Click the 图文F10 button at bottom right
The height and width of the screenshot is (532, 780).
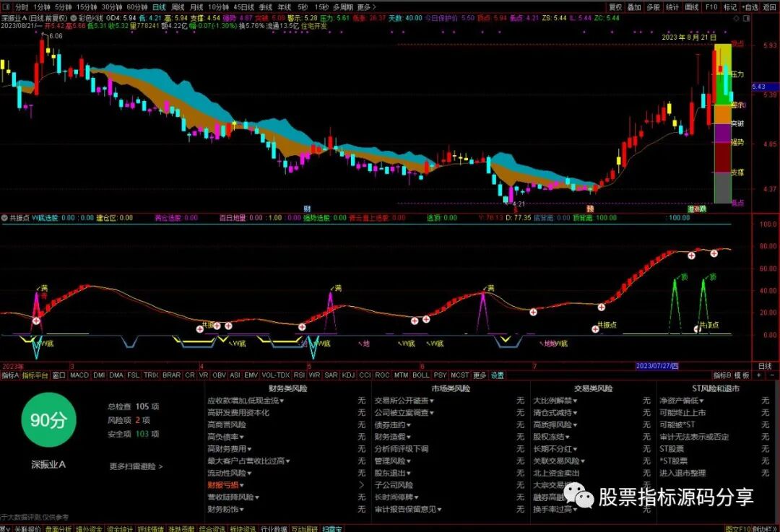point(738,528)
